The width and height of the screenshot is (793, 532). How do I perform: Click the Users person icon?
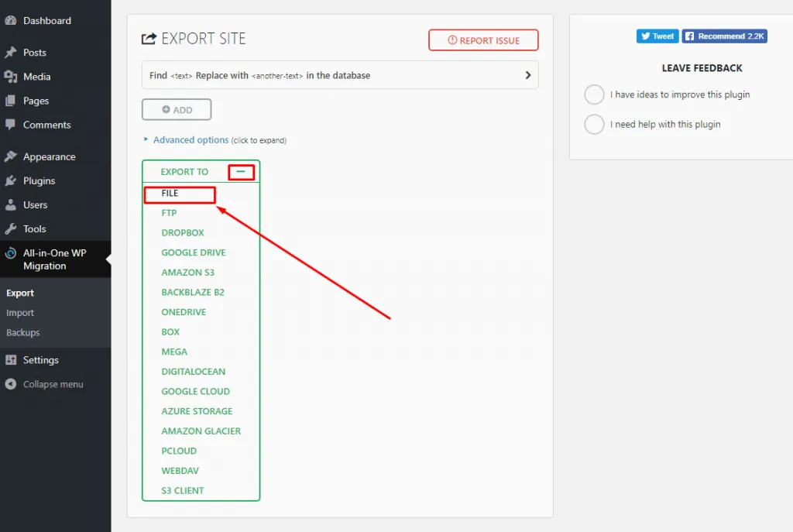click(11, 204)
